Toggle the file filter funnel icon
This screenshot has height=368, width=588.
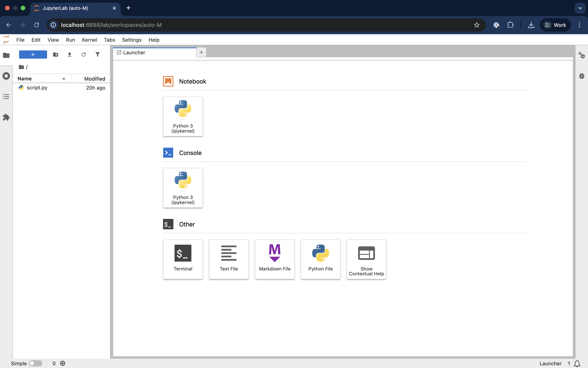point(97,55)
